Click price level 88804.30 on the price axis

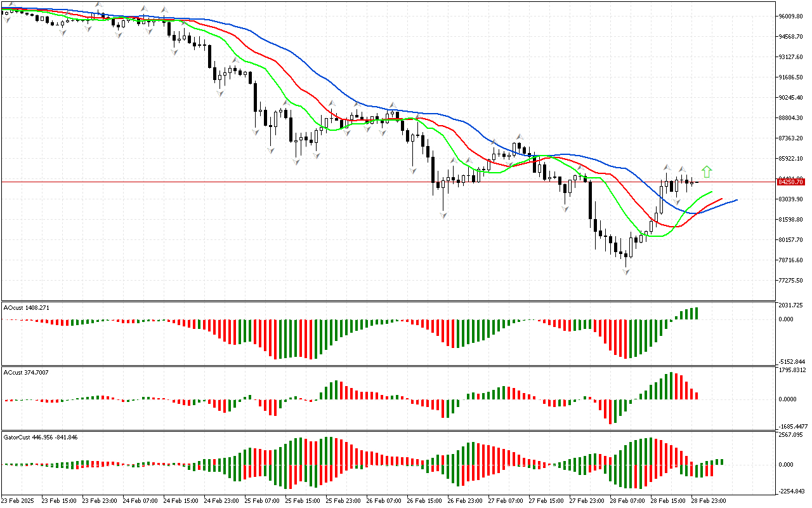click(x=790, y=118)
